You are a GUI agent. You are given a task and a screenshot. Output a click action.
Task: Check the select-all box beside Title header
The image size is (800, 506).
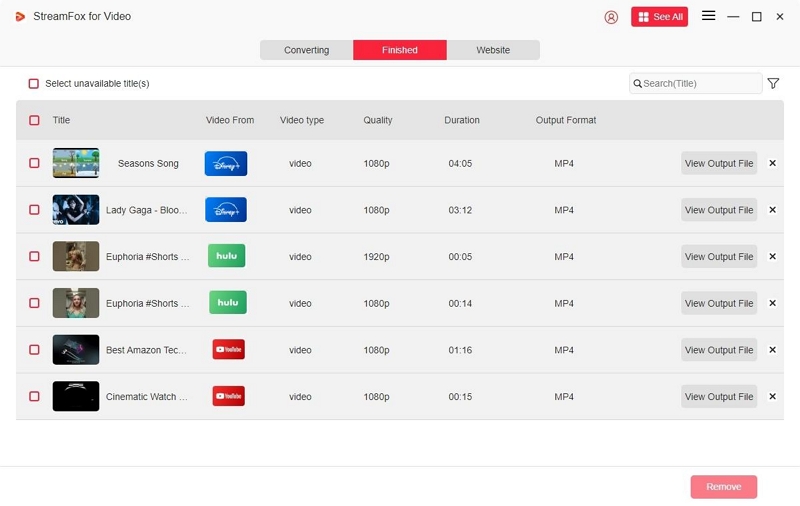[x=34, y=120]
